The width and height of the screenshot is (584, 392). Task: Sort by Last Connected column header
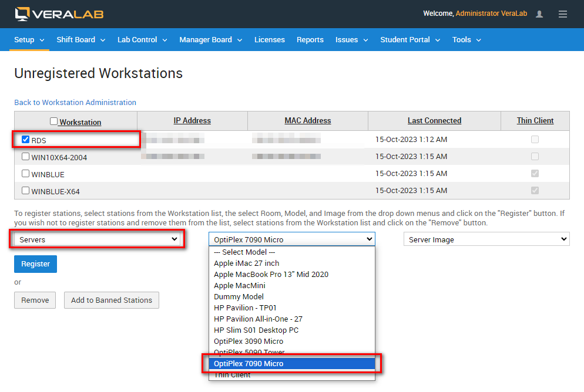[x=434, y=120]
